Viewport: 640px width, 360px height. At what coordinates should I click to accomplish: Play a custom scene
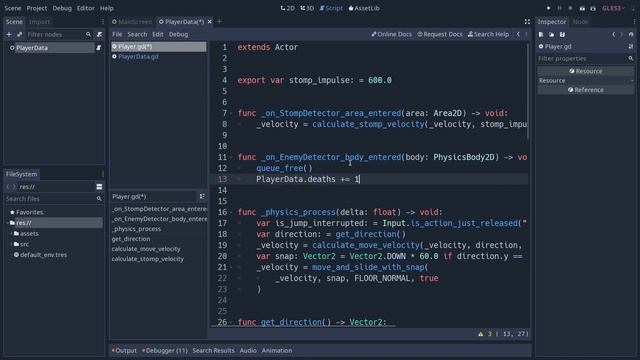pos(593,8)
